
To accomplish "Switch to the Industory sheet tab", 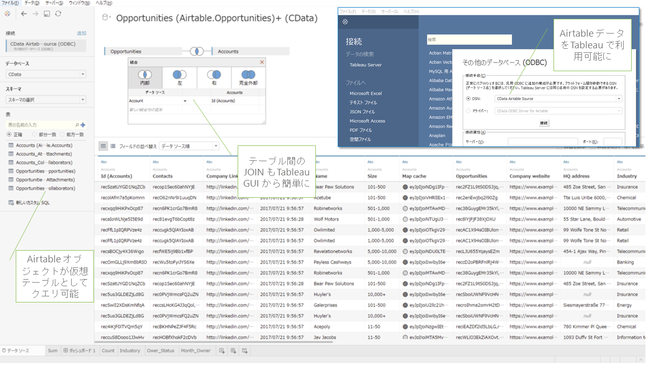I will [x=130, y=351].
